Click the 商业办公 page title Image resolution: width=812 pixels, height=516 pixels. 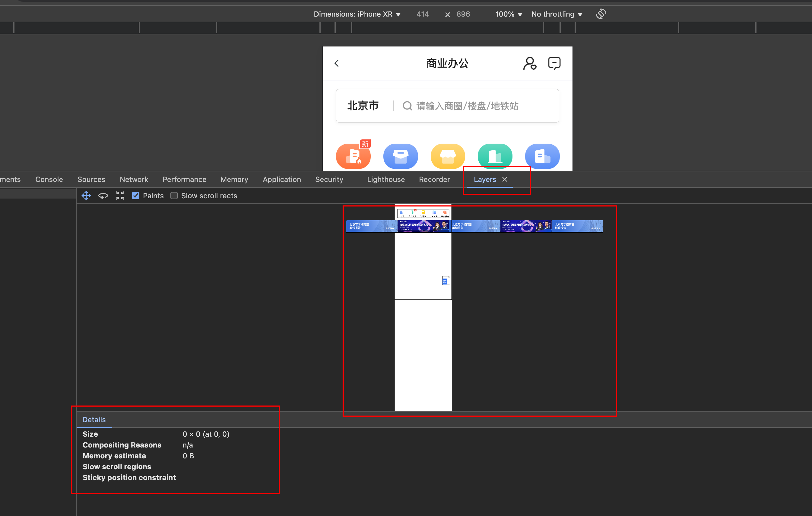tap(447, 63)
